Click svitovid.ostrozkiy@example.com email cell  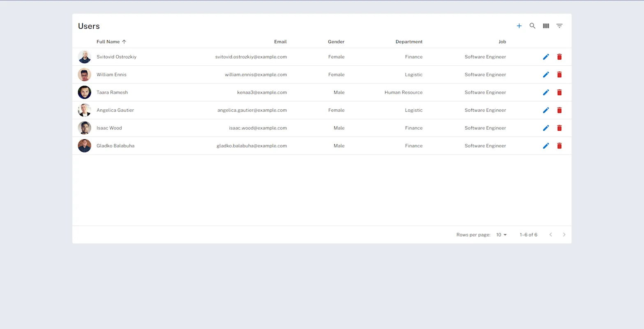(251, 57)
